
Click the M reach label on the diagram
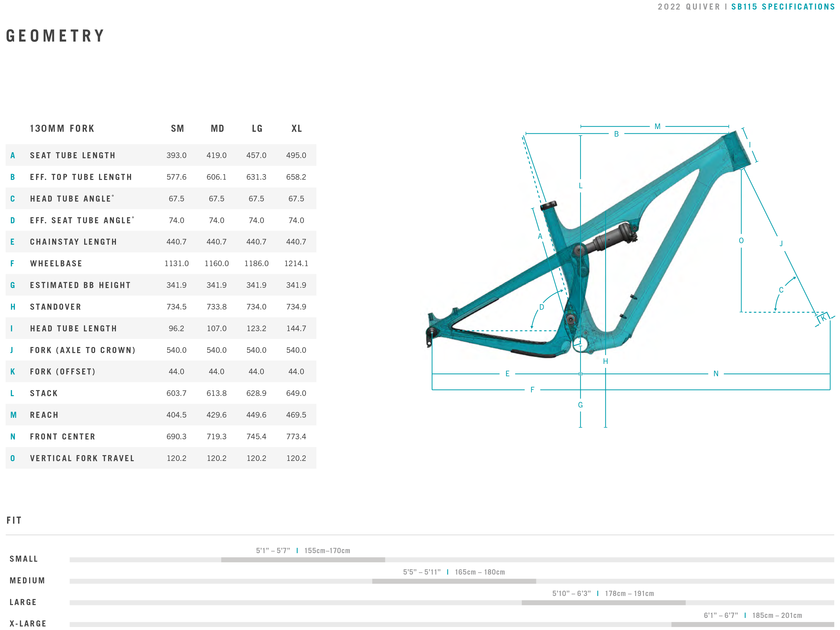click(657, 127)
